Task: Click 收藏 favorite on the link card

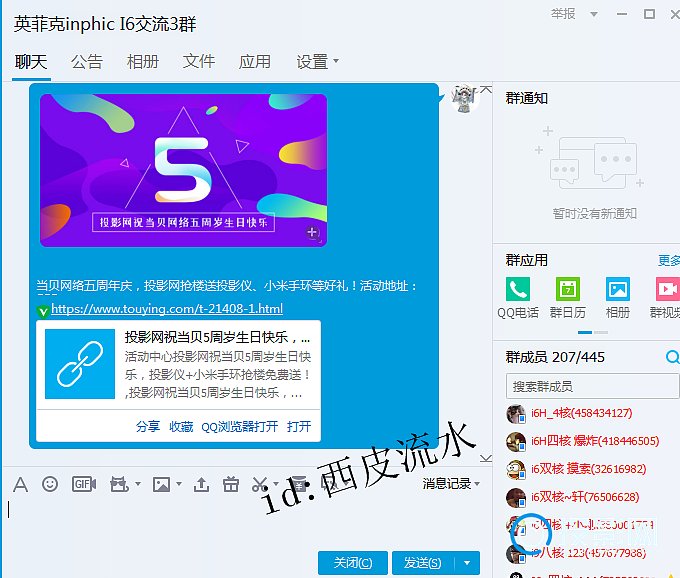Action: click(181, 427)
